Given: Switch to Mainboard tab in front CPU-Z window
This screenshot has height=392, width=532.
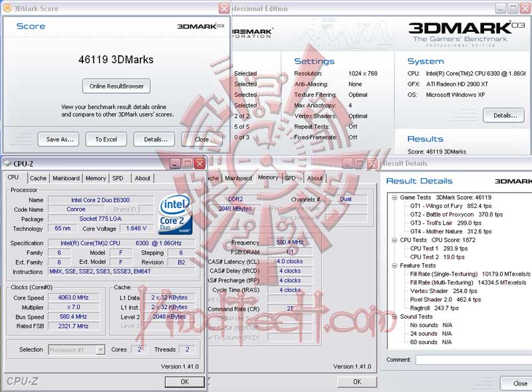Looking at the screenshot, I should (66, 178).
